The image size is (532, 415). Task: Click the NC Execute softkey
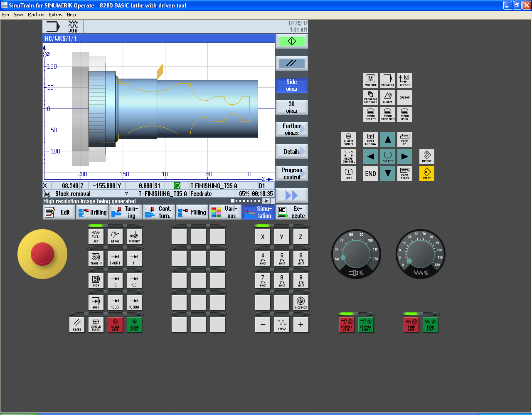pos(292,212)
